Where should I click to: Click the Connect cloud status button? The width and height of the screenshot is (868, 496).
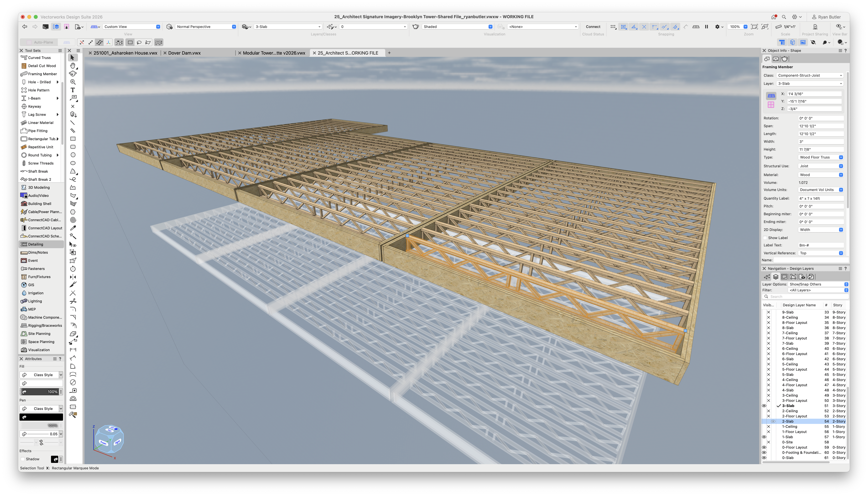click(593, 27)
